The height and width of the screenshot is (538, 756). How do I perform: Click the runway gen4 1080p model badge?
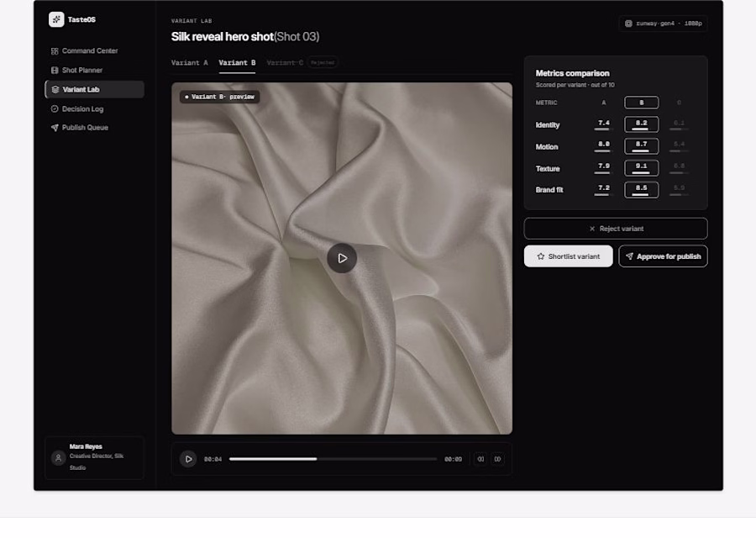663,24
